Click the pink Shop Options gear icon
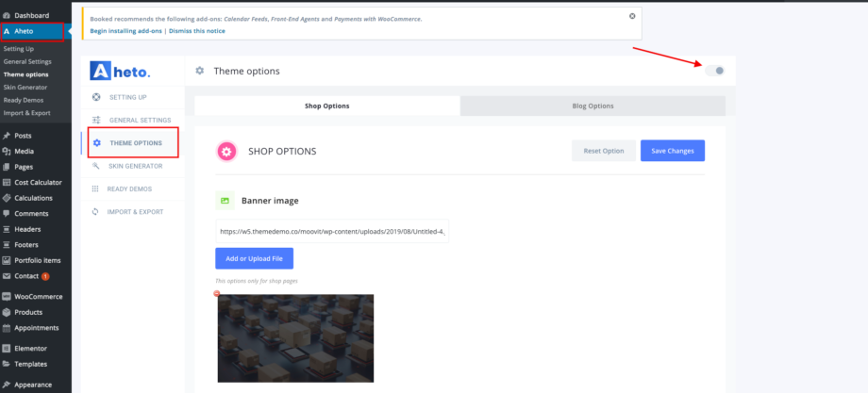 [226, 152]
